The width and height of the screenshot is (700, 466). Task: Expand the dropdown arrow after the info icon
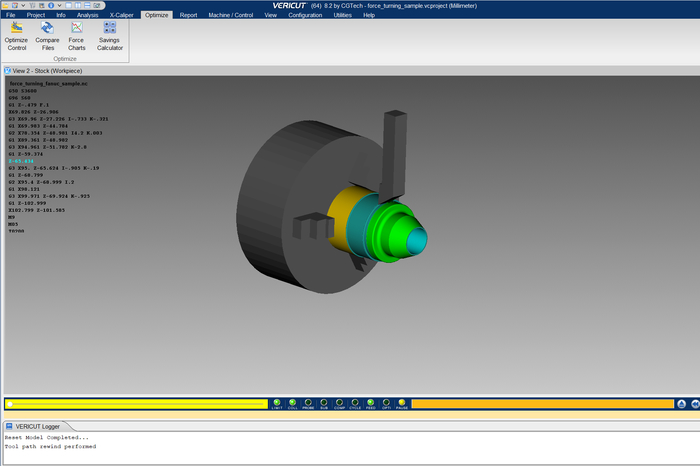pos(59,5)
